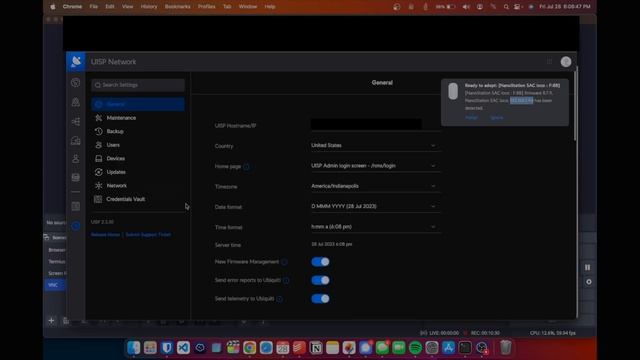
Task: Open the Timezone dropdown
Action: (375, 186)
